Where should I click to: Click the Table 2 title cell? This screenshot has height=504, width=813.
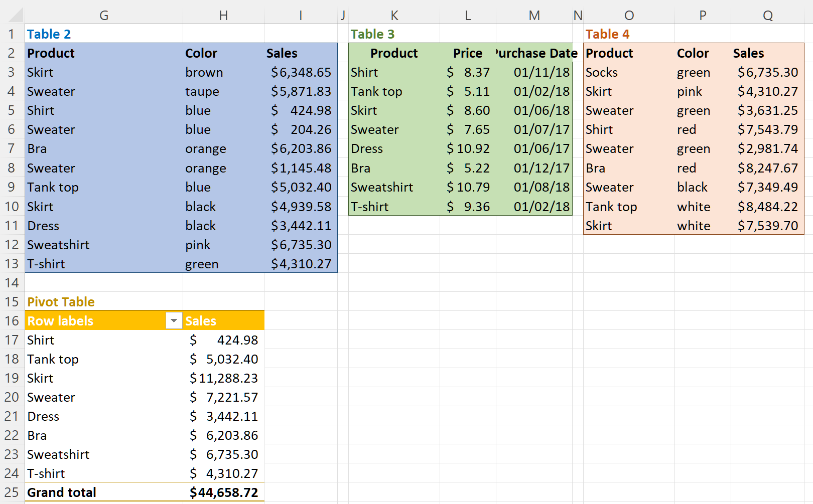tap(49, 34)
